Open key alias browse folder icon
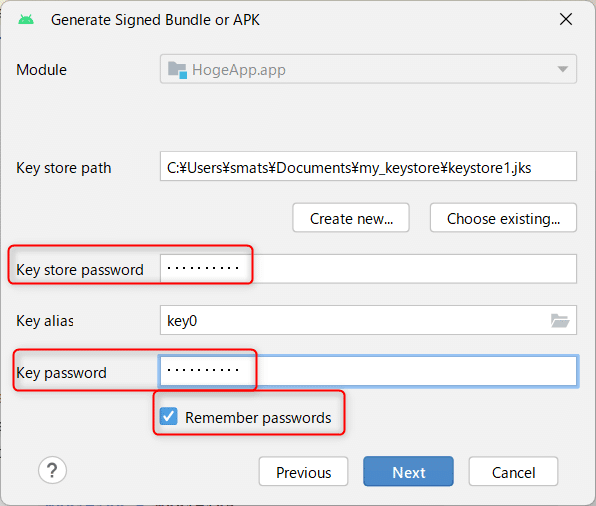596x506 pixels. click(560, 320)
